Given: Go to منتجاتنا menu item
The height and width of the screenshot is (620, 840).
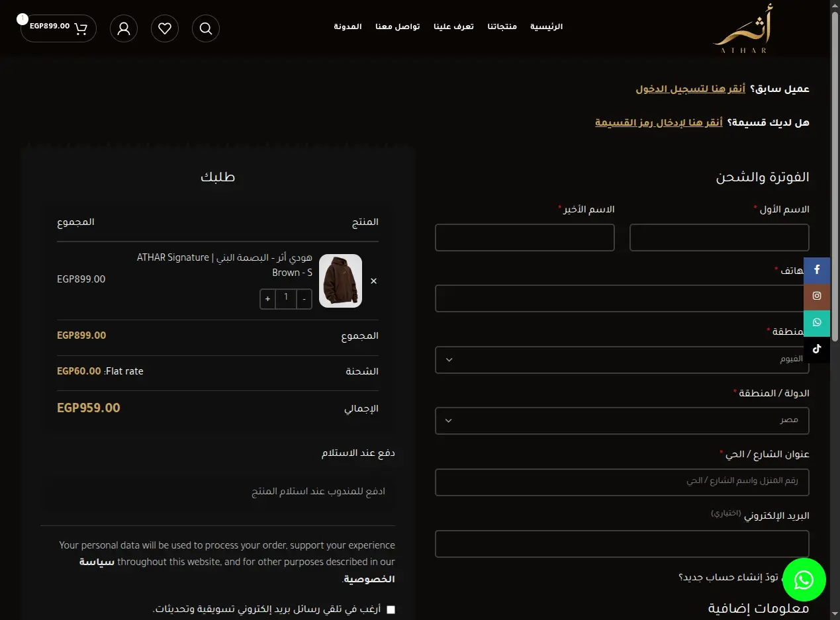Looking at the screenshot, I should pos(502,27).
